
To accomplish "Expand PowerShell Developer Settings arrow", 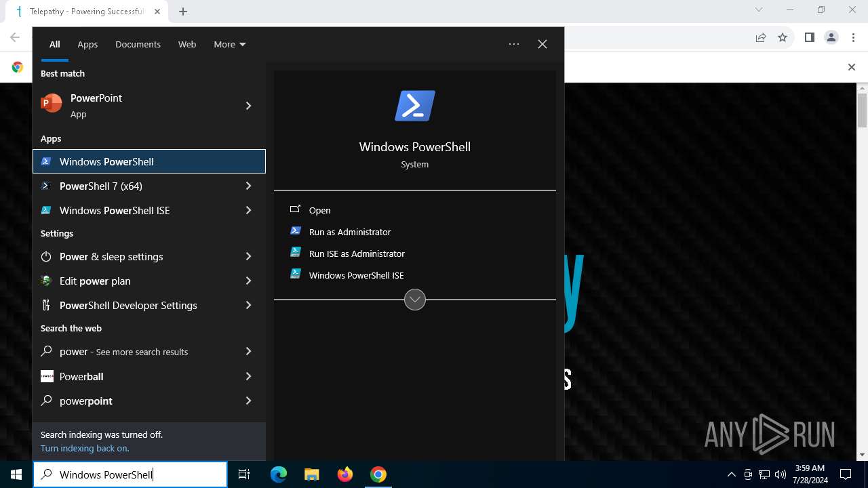I will click(249, 305).
